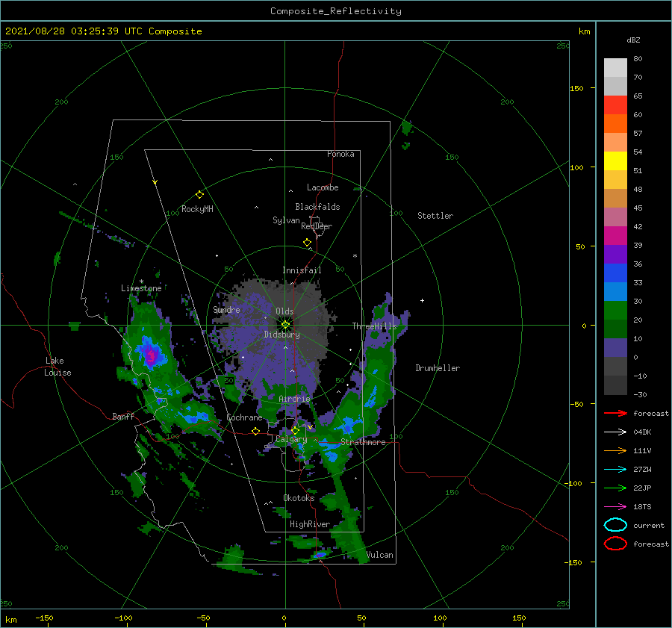This screenshot has height=628, width=672.
Task: Click the Drumheller label
Action: (x=438, y=368)
